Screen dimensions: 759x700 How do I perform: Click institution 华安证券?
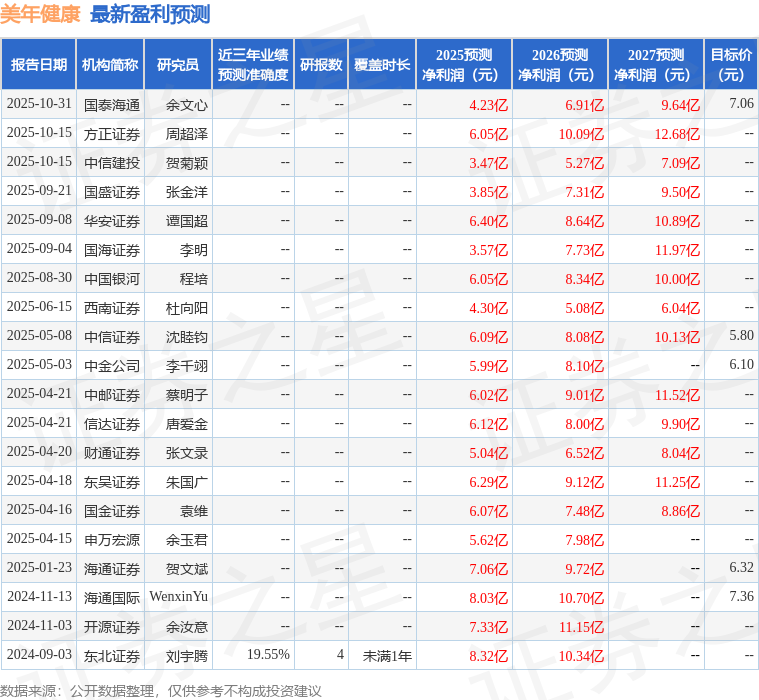pyautogui.click(x=112, y=221)
